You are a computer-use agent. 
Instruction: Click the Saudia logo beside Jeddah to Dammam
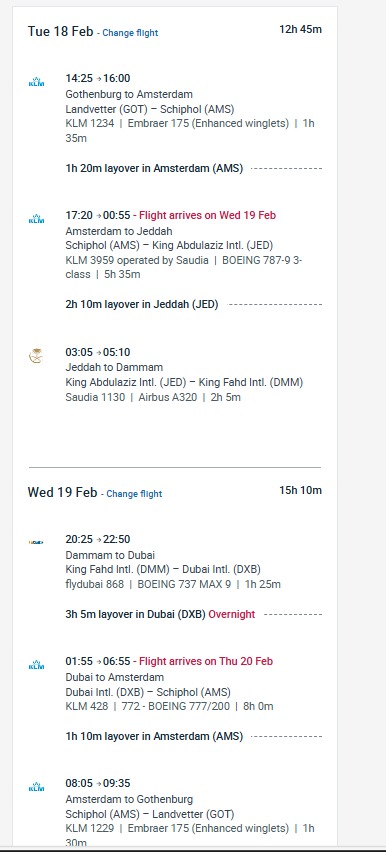(36, 356)
